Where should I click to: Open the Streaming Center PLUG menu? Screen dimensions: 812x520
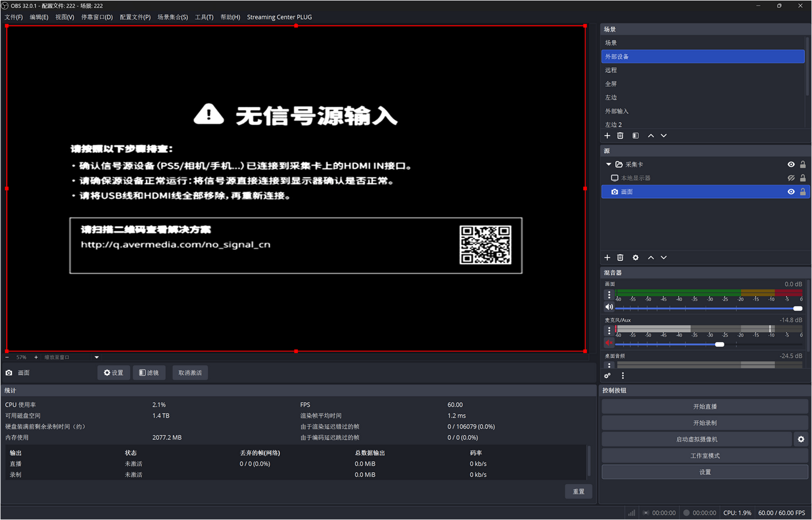[x=279, y=17]
